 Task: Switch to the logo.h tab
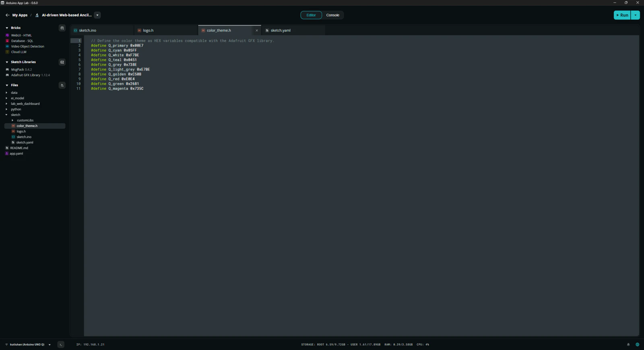click(x=166, y=31)
